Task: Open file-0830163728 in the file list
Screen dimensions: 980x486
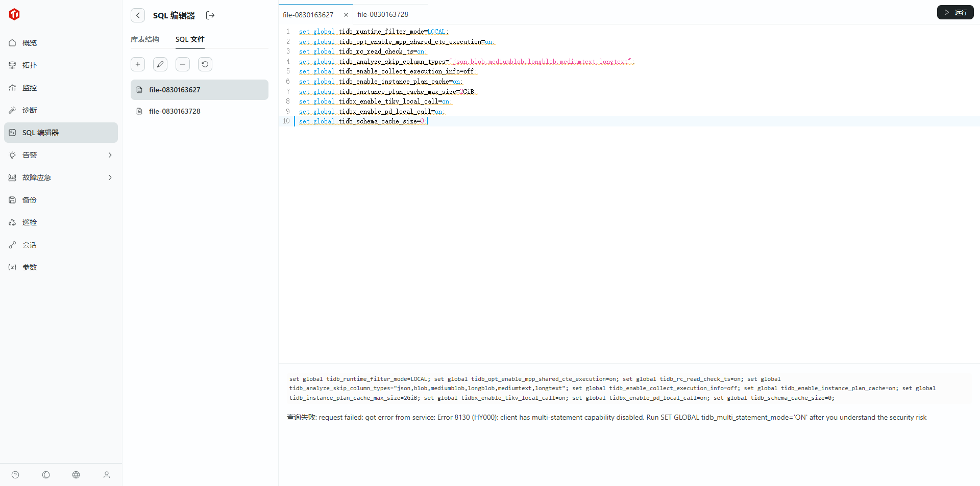Action: [x=175, y=111]
